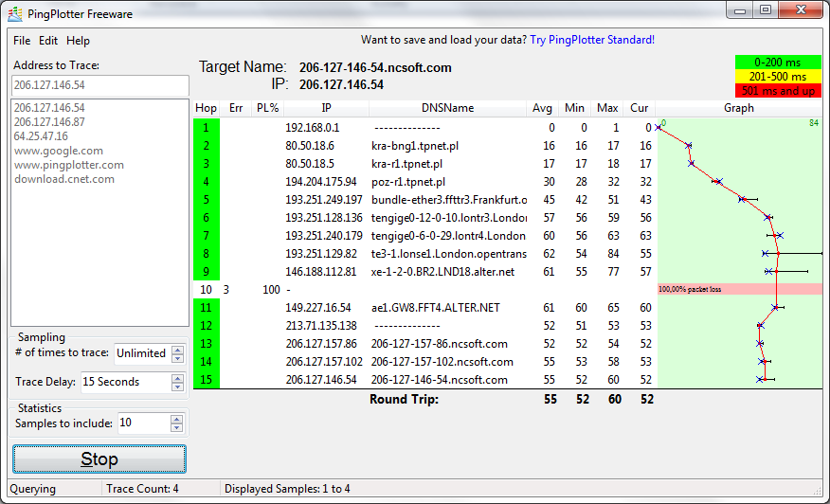Click the green 0-200 ms legend swatch
Screen dimensions: 830x504
[x=778, y=63]
